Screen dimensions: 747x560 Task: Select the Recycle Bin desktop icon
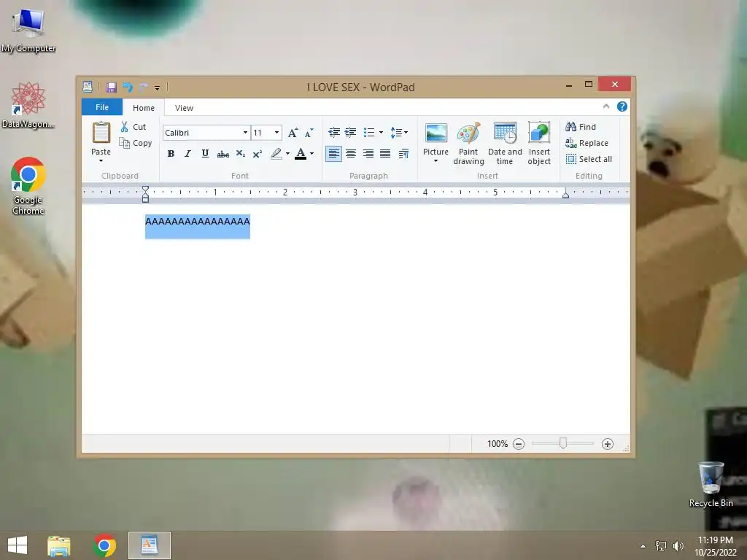(x=711, y=484)
